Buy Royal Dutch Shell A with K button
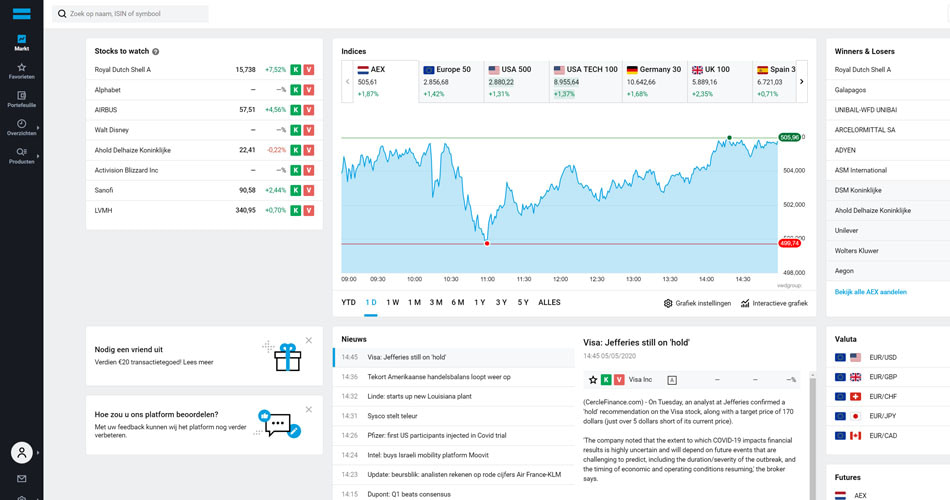The image size is (950, 500). pos(296,70)
